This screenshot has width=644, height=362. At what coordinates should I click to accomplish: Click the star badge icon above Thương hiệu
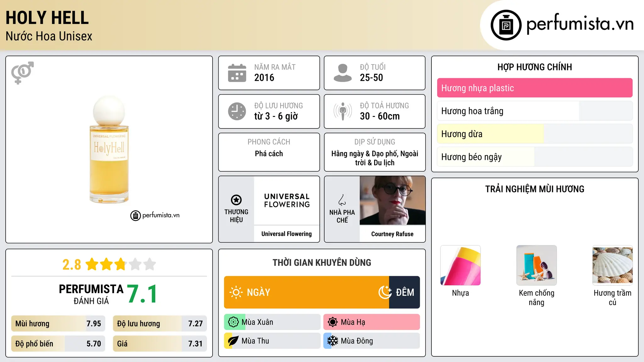pyautogui.click(x=236, y=200)
